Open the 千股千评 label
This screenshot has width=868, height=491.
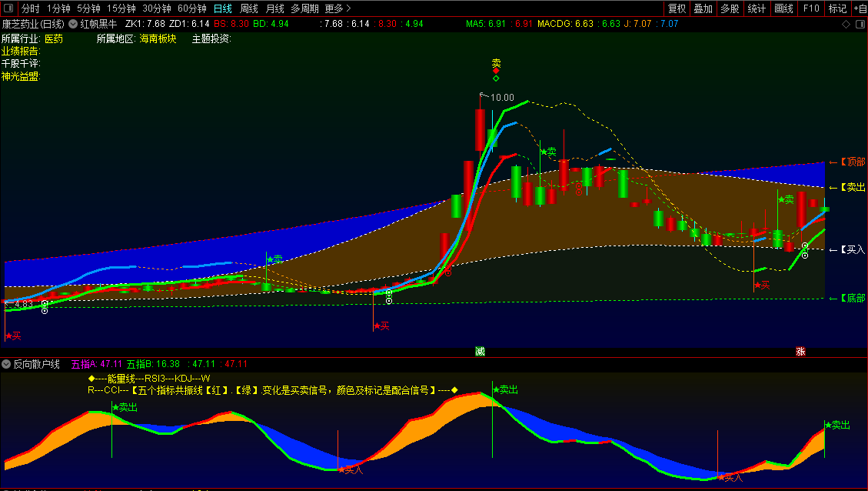pyautogui.click(x=21, y=64)
